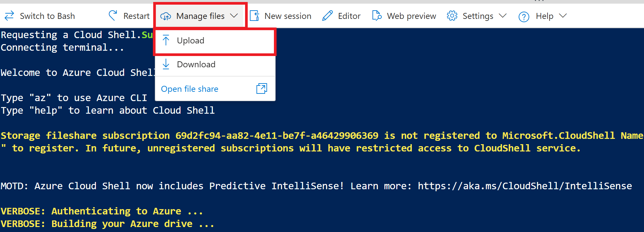Click the Open file share external link icon
The image size is (644, 232).
point(262,88)
